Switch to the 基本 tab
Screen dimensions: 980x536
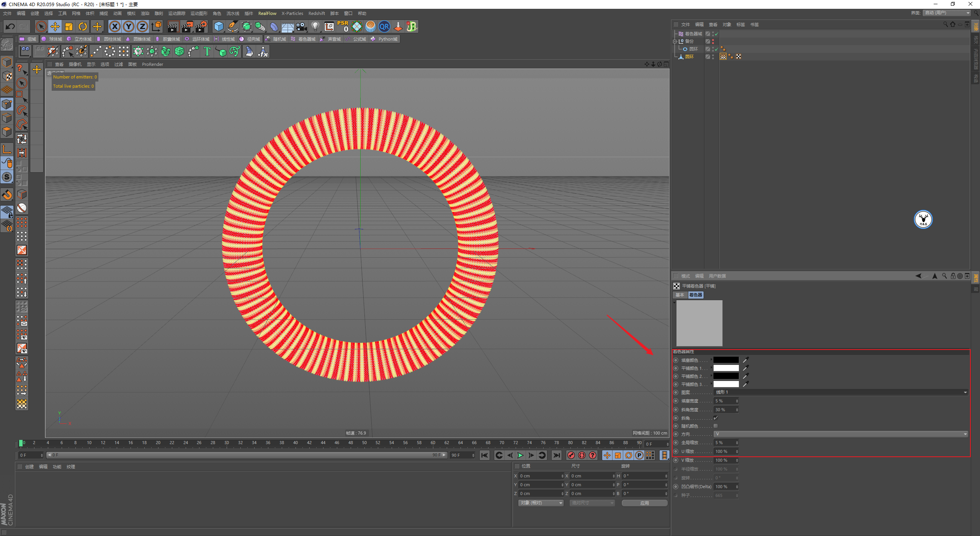click(x=680, y=295)
